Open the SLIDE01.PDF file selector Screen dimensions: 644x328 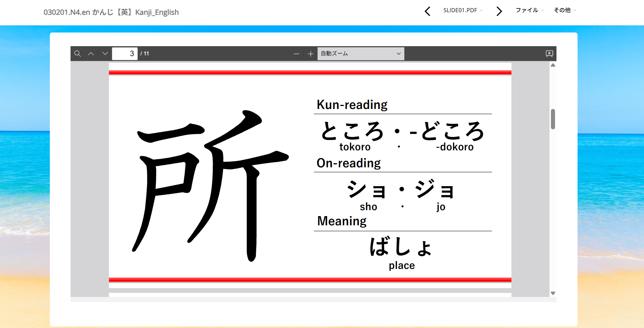coord(463,10)
